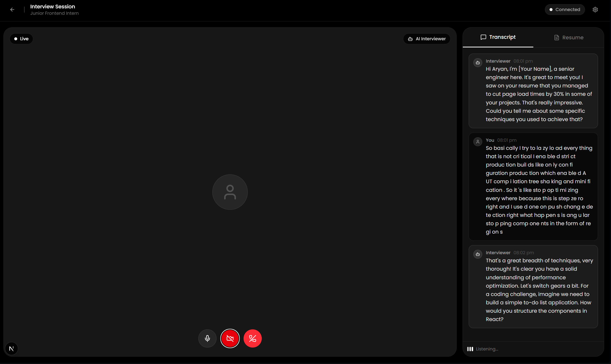Viewport: 611px width, 364px height.
Task: Click the Interview Session title
Action: point(53,7)
